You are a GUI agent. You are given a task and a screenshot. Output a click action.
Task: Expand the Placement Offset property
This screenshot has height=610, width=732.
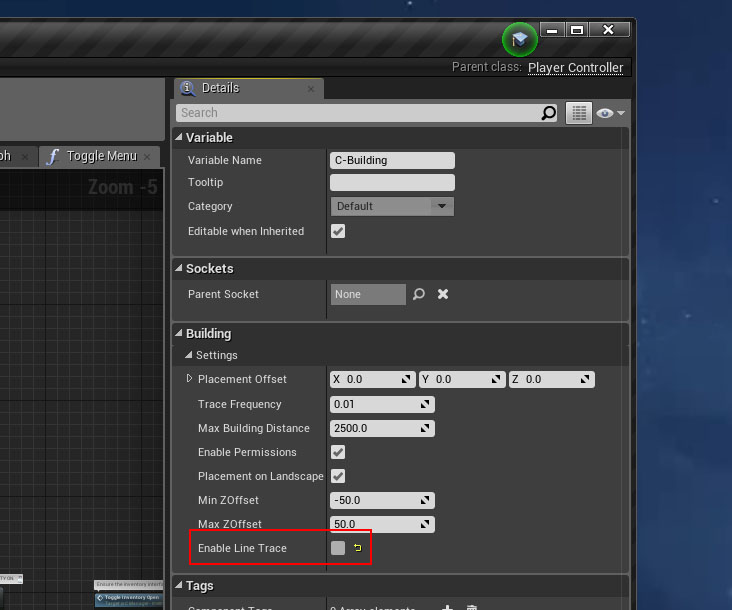click(190, 379)
